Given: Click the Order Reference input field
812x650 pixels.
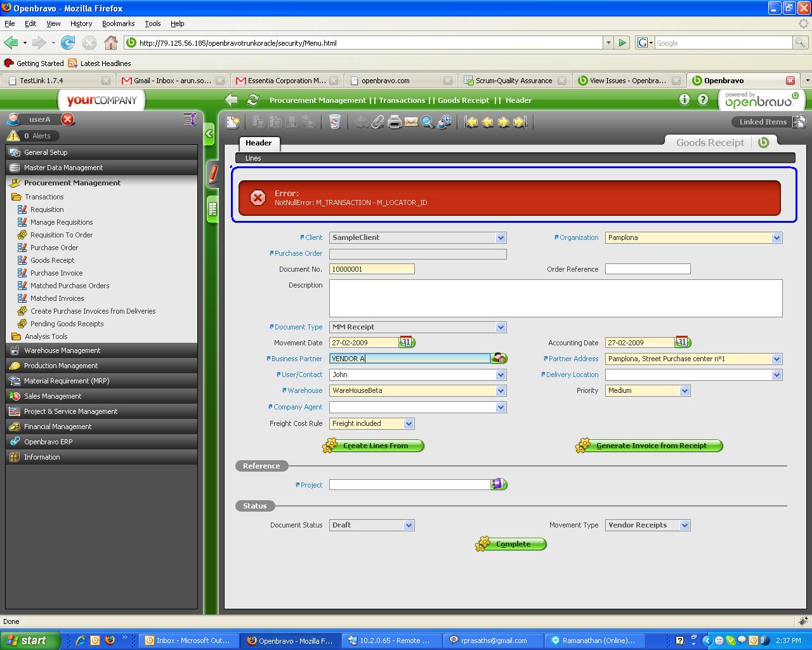Looking at the screenshot, I should point(647,269).
